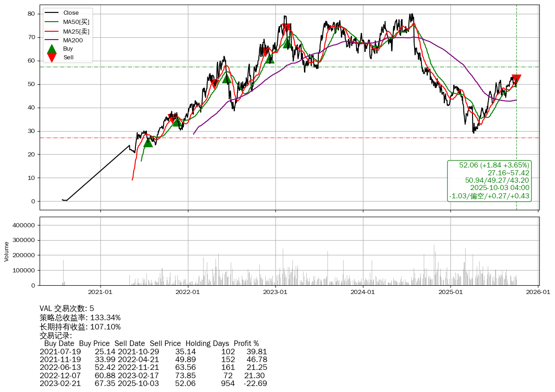Image resolution: width=555 pixels, height=392 pixels.
Task: Click the Profit % column header
Action: click(246, 344)
